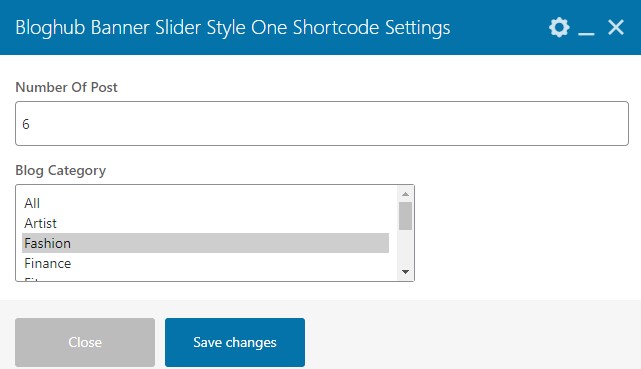Image resolution: width=641 pixels, height=369 pixels.
Task: Select Finance in the Blog Category list
Action: [x=206, y=263]
